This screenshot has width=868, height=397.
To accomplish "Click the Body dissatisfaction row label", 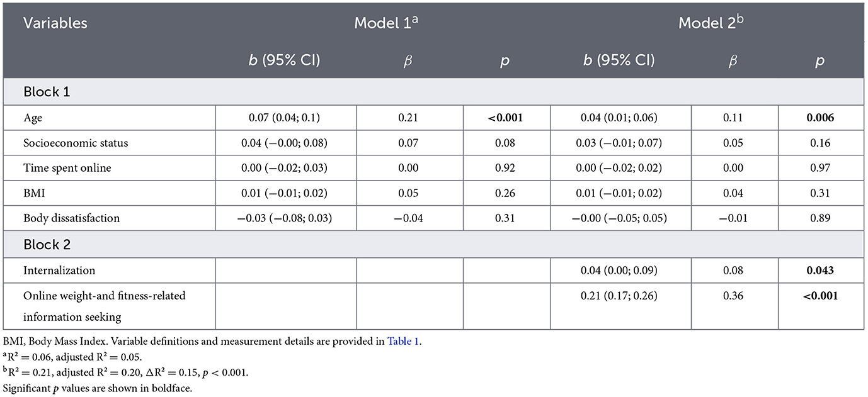I will pos(71,218).
